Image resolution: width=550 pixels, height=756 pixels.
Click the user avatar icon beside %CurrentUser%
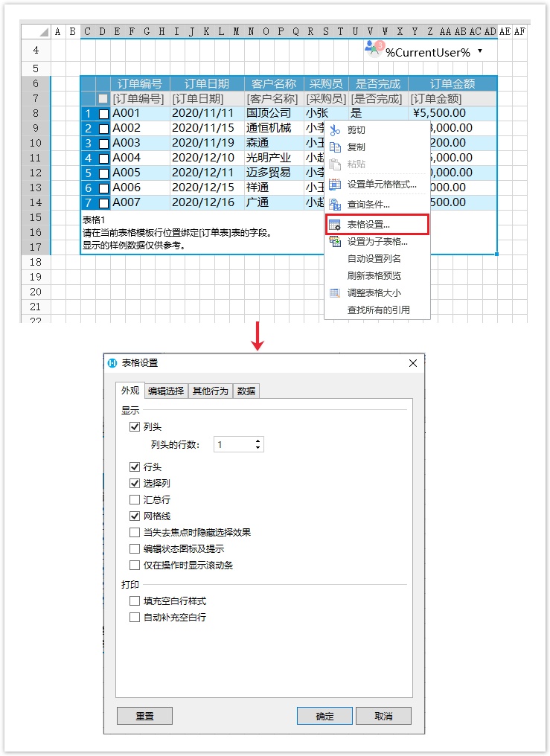pos(373,50)
